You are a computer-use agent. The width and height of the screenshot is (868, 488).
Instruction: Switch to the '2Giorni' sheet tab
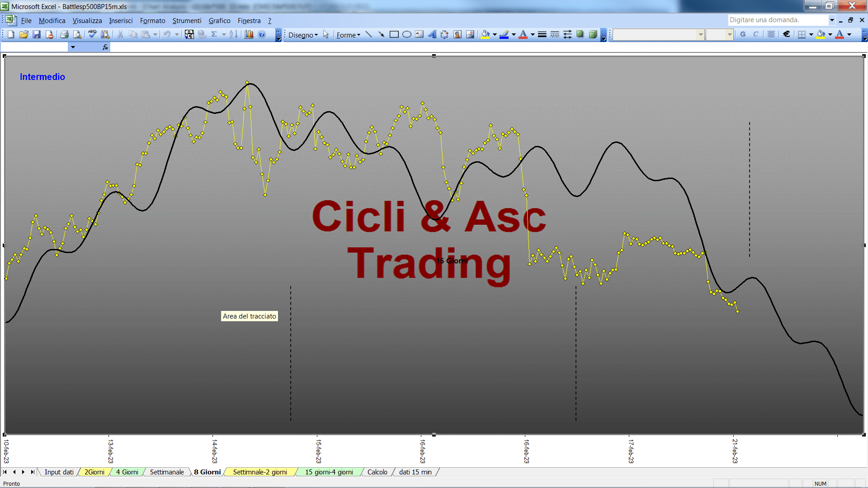pyautogui.click(x=94, y=472)
